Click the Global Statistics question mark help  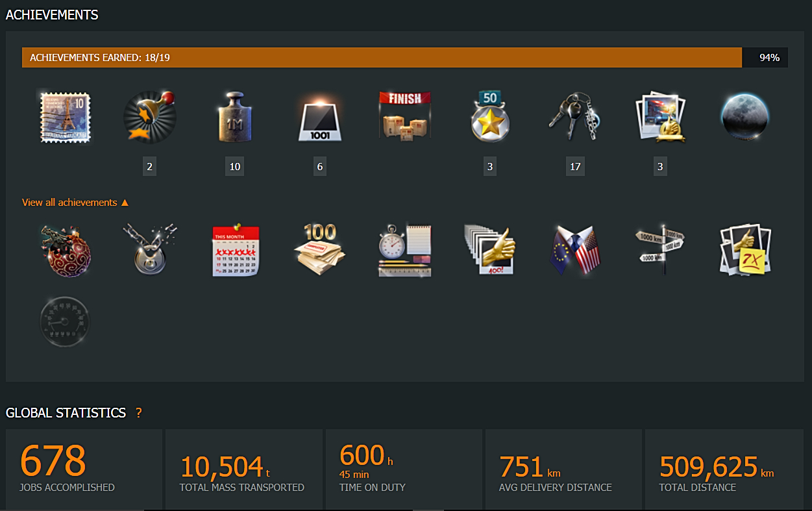(x=138, y=413)
